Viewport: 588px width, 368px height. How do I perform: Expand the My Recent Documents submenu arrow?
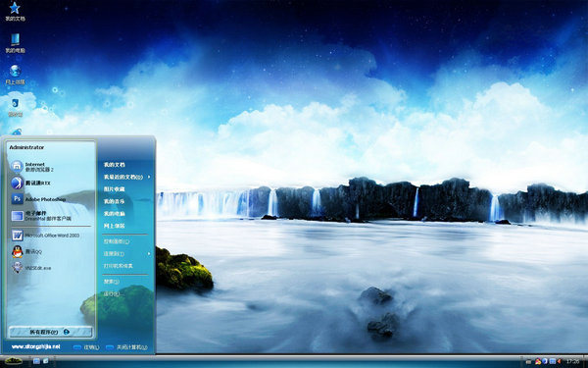point(149,177)
